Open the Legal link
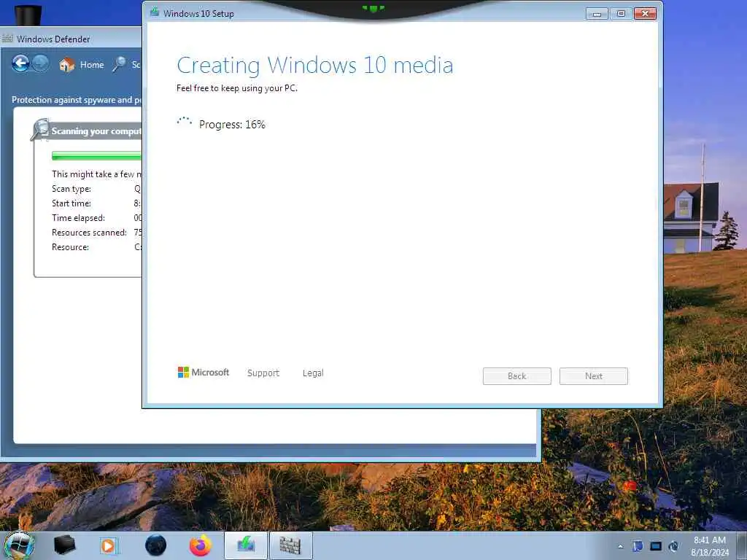The image size is (747, 560). 313,373
